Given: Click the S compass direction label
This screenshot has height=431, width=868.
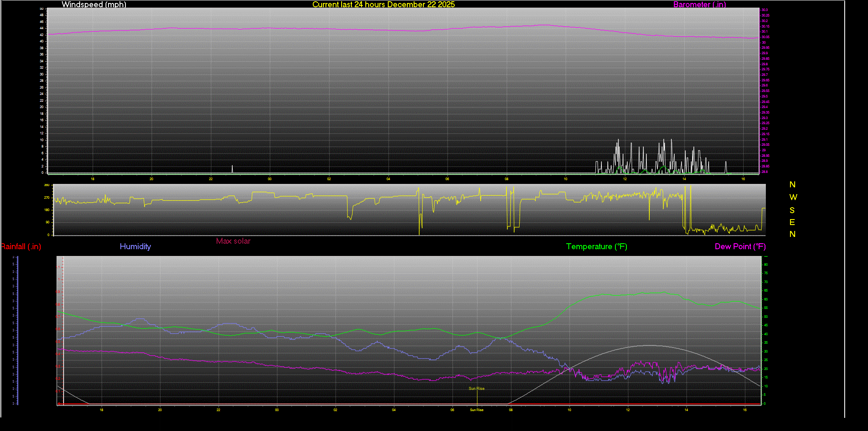Looking at the screenshot, I should pyautogui.click(x=792, y=210).
